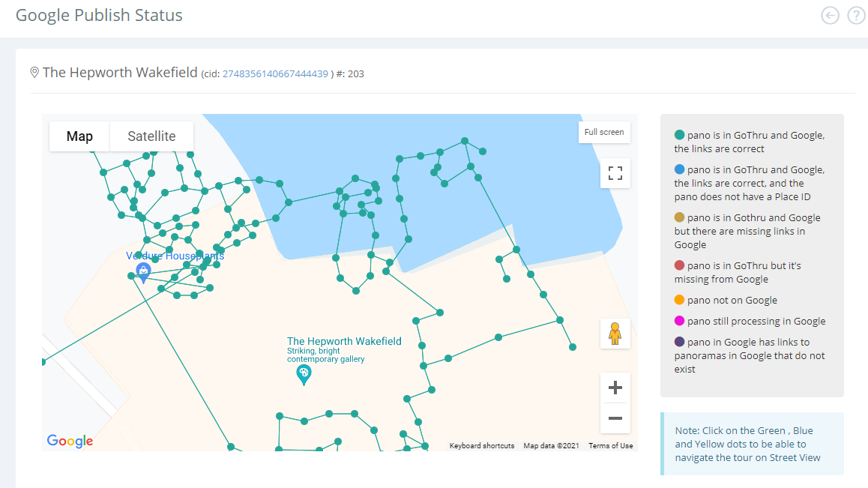This screenshot has width=868, height=488.
Task: Switch to Satellite view tab
Action: click(x=151, y=136)
